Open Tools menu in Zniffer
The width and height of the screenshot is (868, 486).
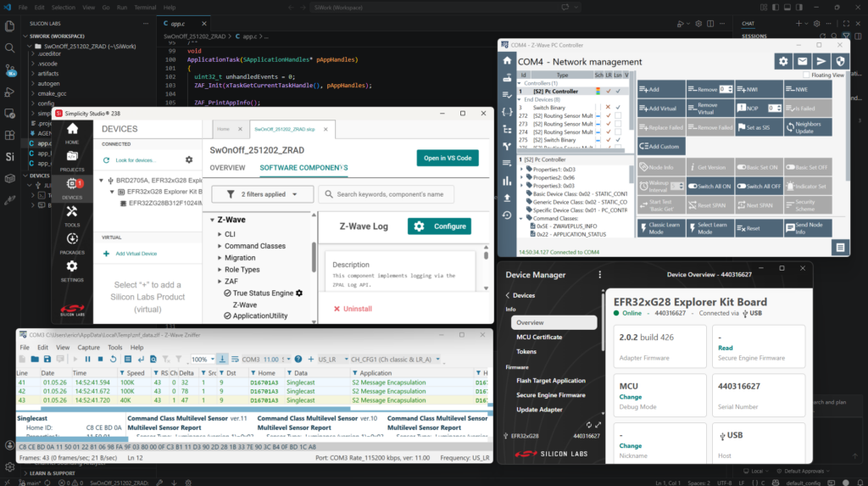pos(115,348)
